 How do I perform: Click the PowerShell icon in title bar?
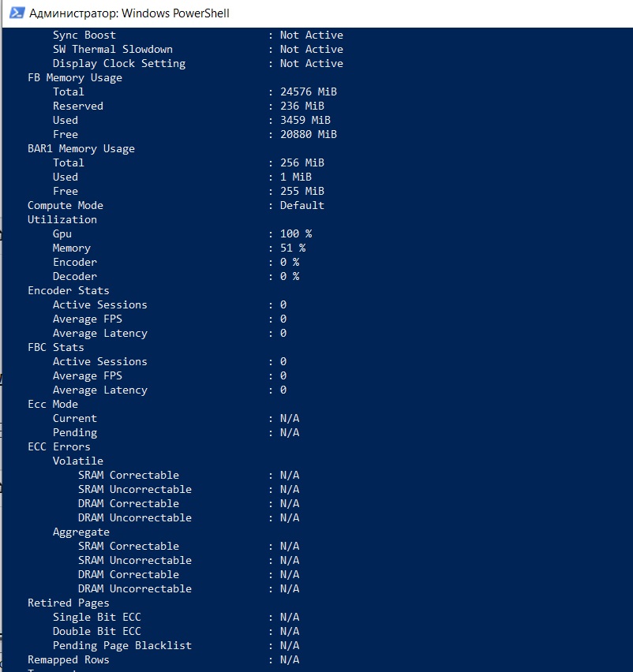tap(14, 13)
